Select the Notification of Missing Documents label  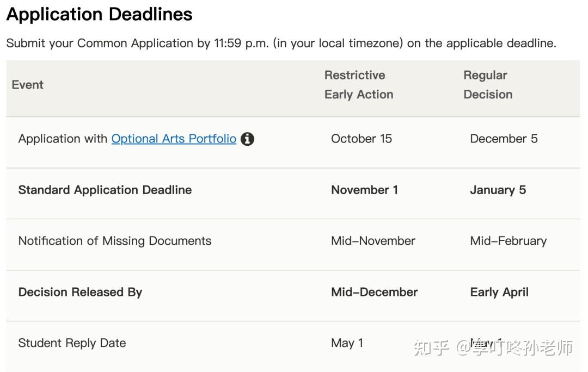pos(115,241)
